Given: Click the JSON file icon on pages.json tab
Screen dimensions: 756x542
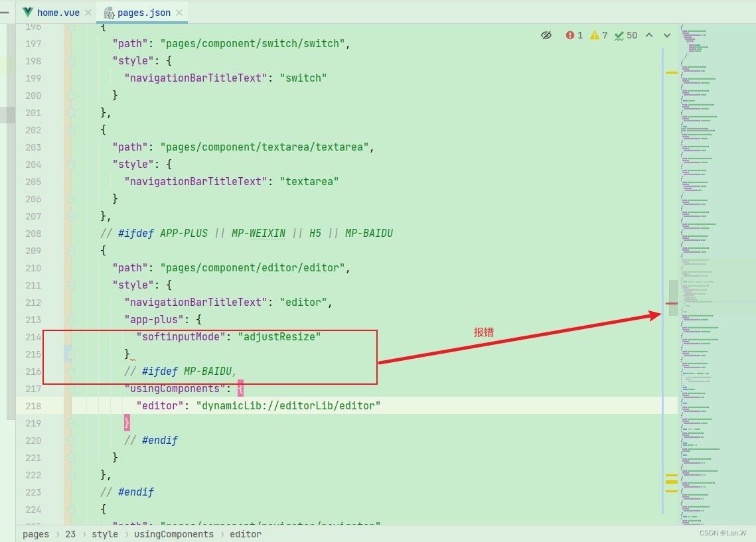Looking at the screenshot, I should 108,12.
